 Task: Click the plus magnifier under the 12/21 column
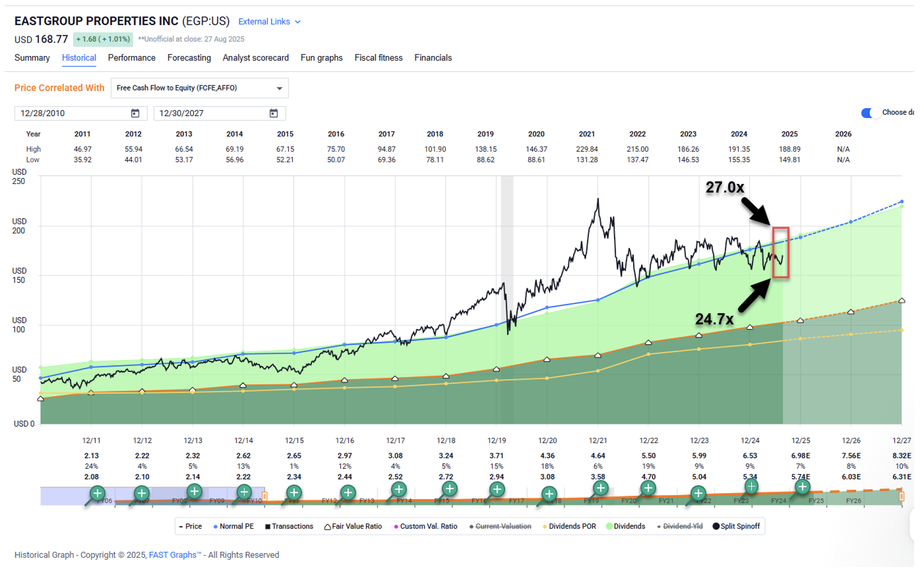pos(600,489)
